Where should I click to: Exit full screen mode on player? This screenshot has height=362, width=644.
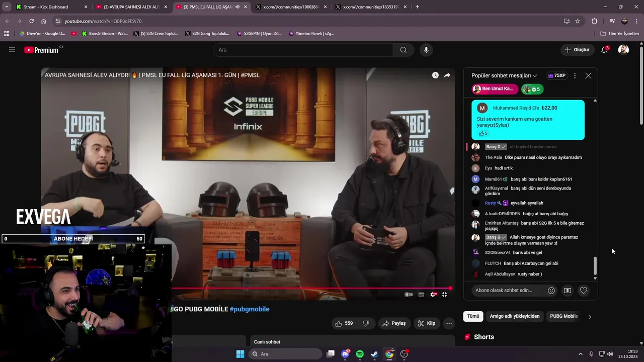coord(444,295)
